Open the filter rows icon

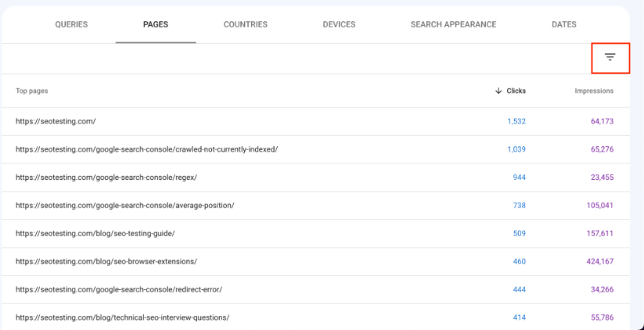pos(610,57)
